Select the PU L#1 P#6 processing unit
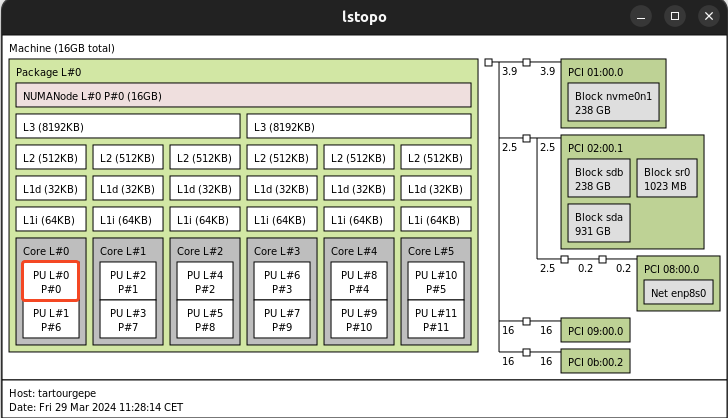The image size is (728, 418). [x=50, y=319]
